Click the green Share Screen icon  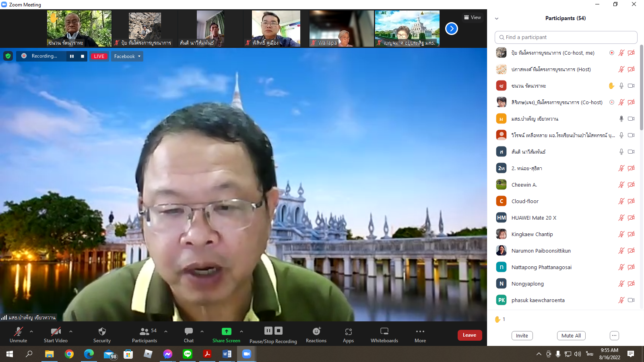coord(226,331)
